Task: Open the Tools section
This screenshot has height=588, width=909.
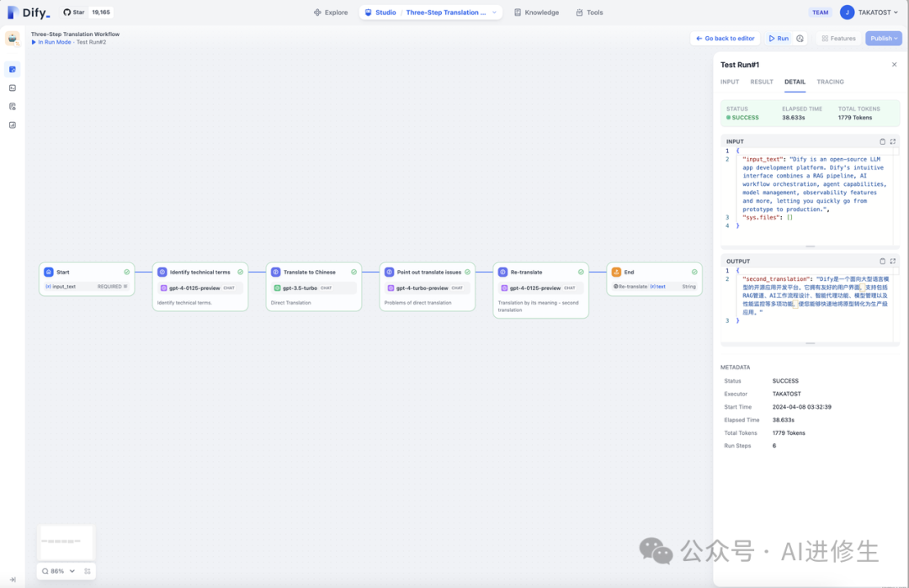Action: pyautogui.click(x=589, y=12)
